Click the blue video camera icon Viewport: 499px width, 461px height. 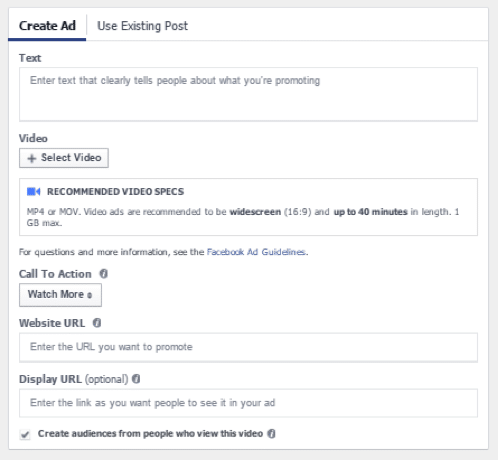point(34,192)
